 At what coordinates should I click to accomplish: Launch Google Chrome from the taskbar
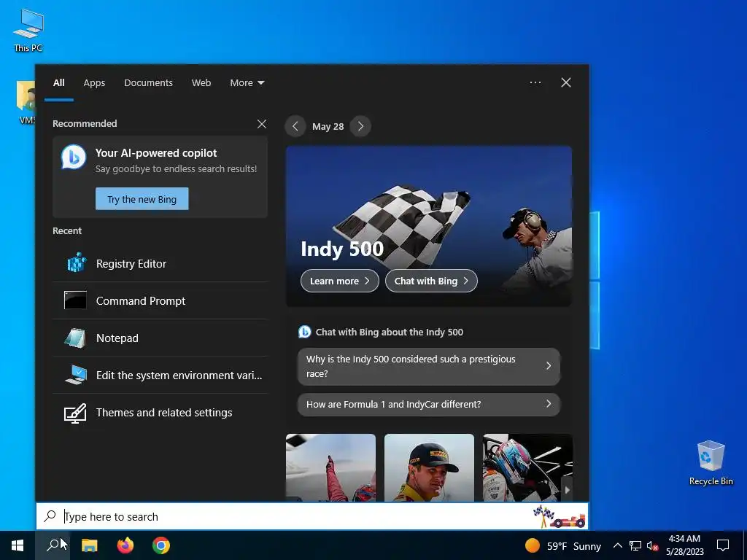(x=161, y=545)
